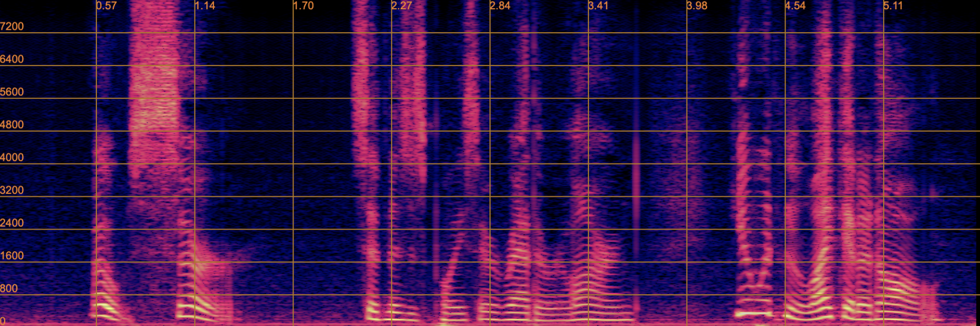Click the 1600 frequency label
Screen dimensions: 980x326
click(12, 256)
